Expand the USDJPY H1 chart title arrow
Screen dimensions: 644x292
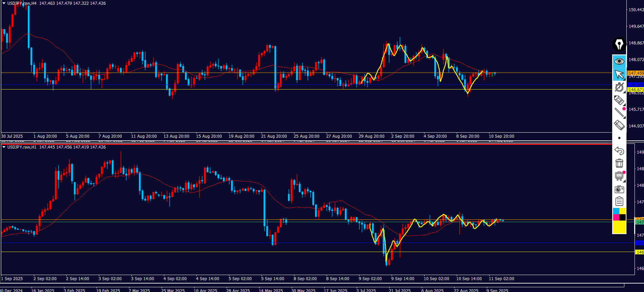pos(4,147)
